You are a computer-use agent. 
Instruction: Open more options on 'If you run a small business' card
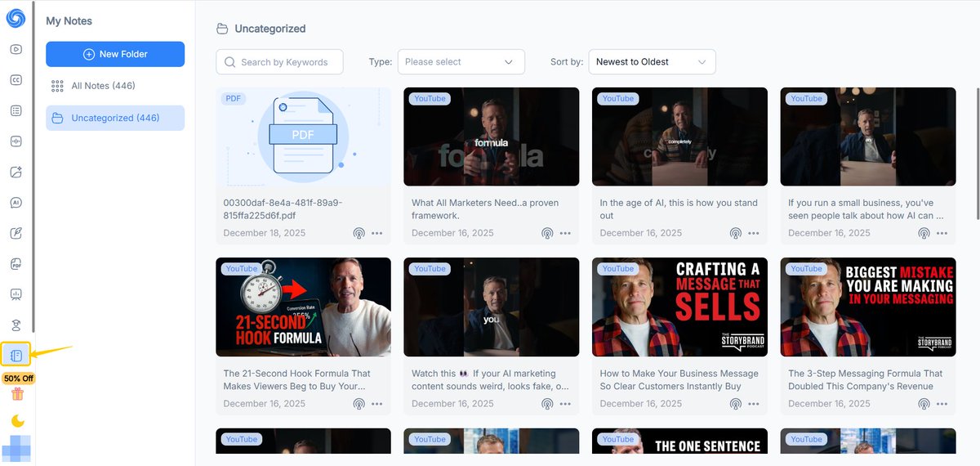pyautogui.click(x=942, y=233)
